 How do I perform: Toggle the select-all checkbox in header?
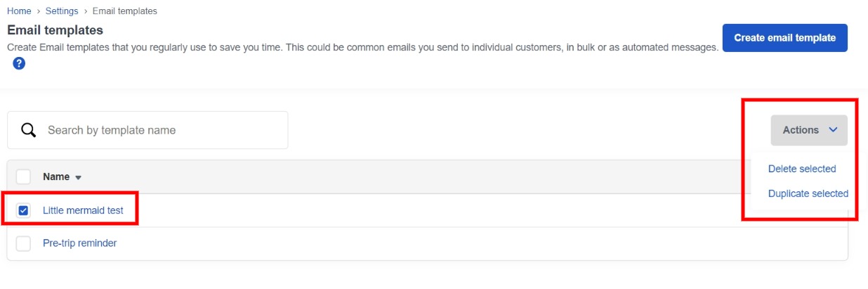tap(23, 176)
